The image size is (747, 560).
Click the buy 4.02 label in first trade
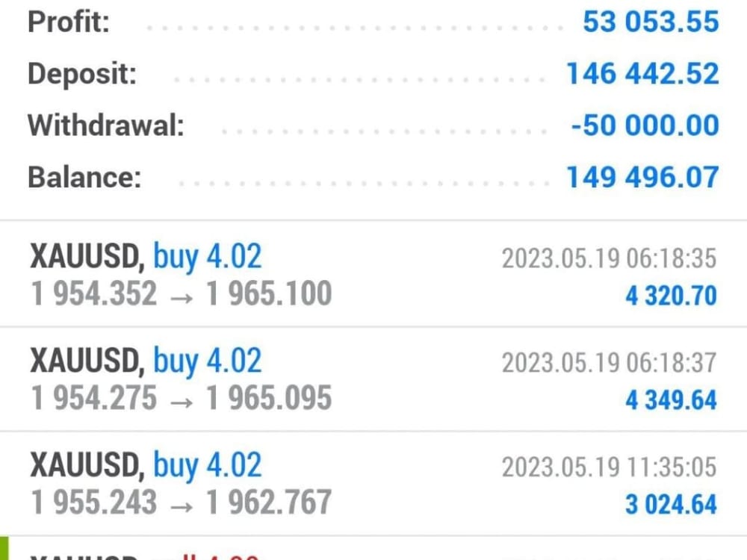[x=208, y=257]
